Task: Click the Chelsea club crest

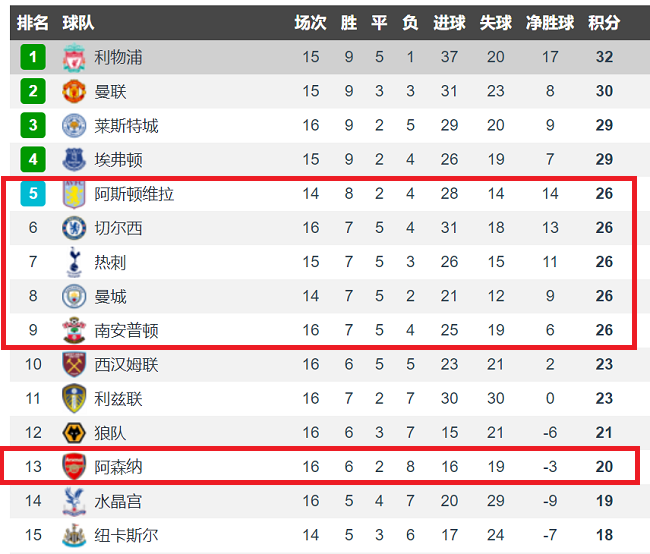Action: pos(74,228)
